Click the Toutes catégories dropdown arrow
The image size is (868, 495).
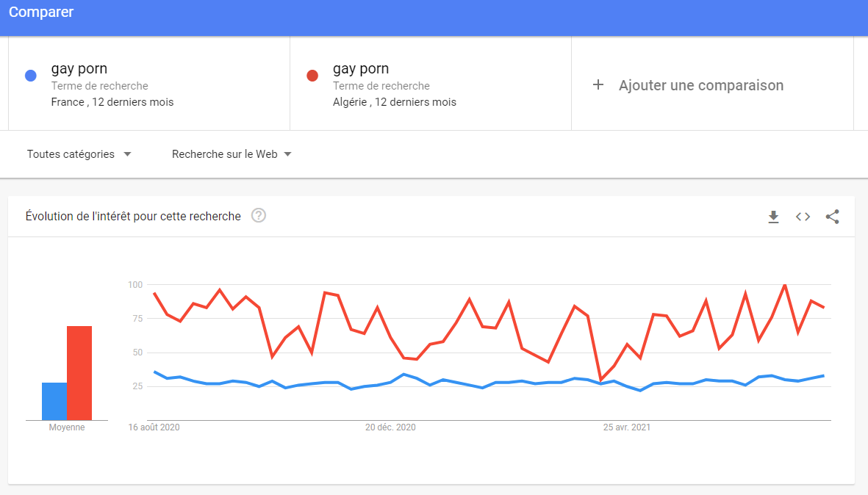(x=127, y=154)
